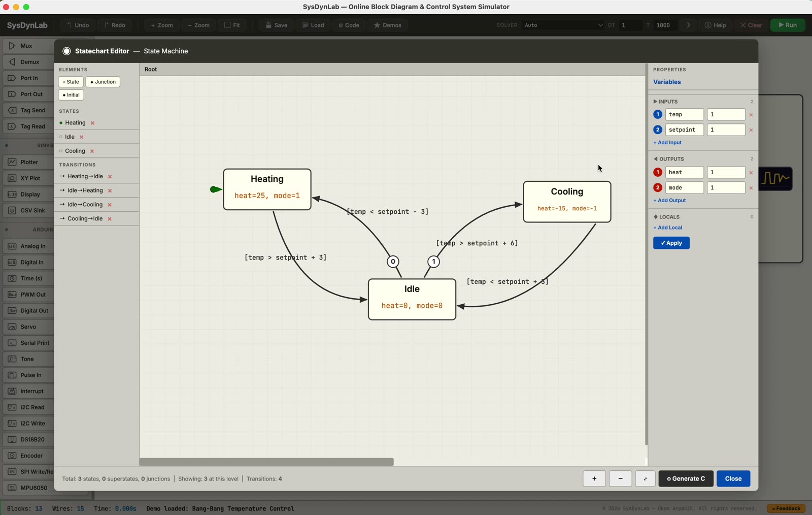Delete the heat output variable

pos(751,173)
